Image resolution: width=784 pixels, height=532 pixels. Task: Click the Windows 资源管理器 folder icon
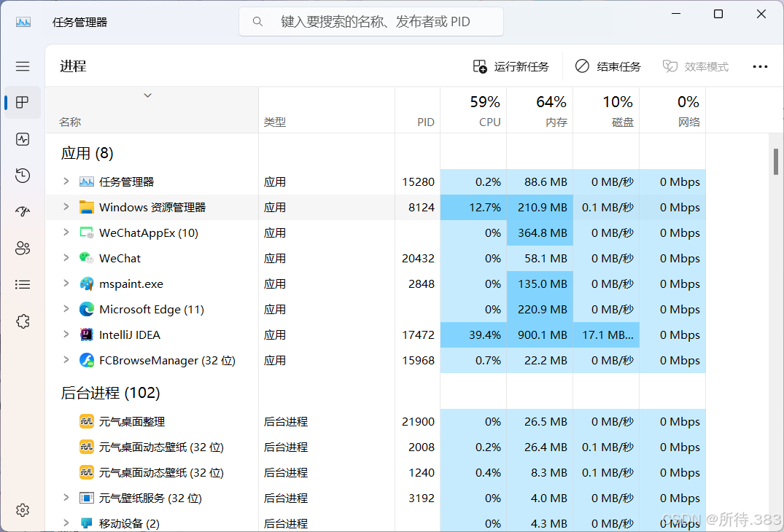coord(87,207)
